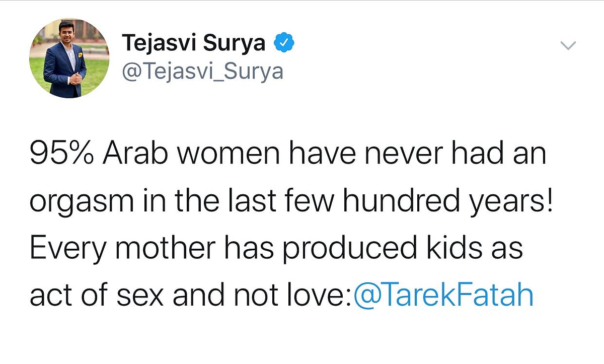The image size is (604, 364).
Task: Click the text 'act of sex and not love:'
Action: click(191, 296)
